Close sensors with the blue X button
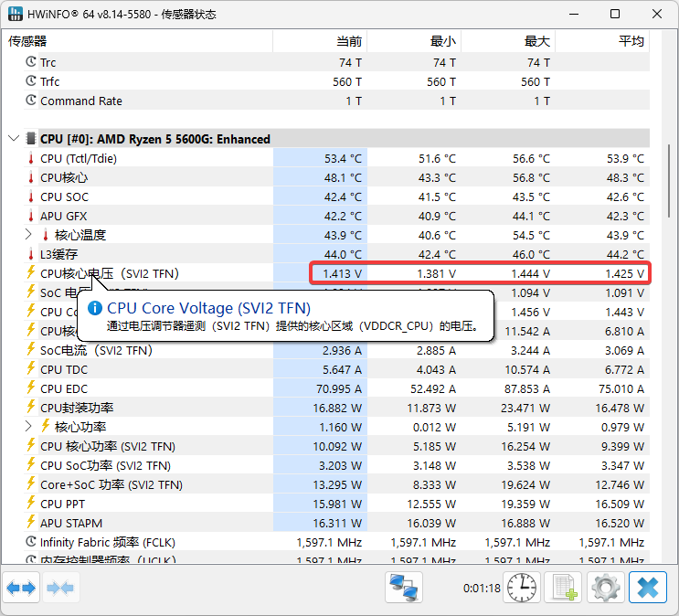 pyautogui.click(x=648, y=588)
